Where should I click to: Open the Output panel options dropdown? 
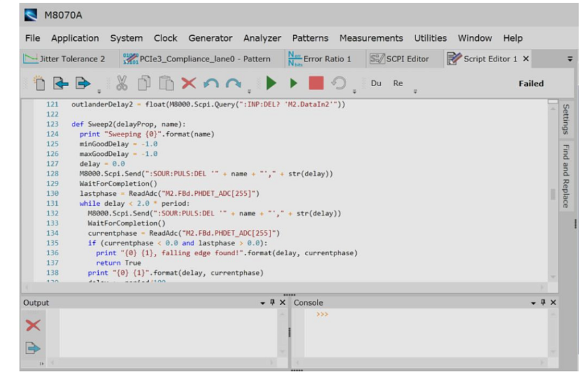tap(263, 303)
